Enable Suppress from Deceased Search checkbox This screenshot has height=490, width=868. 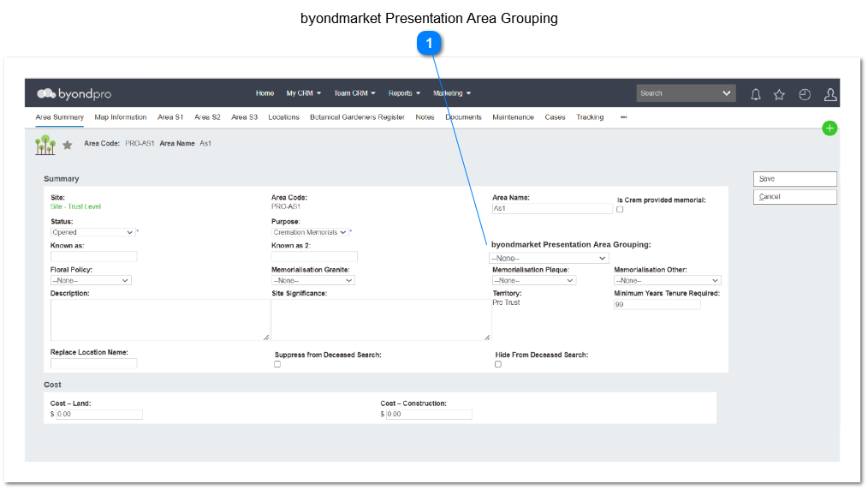tap(277, 364)
